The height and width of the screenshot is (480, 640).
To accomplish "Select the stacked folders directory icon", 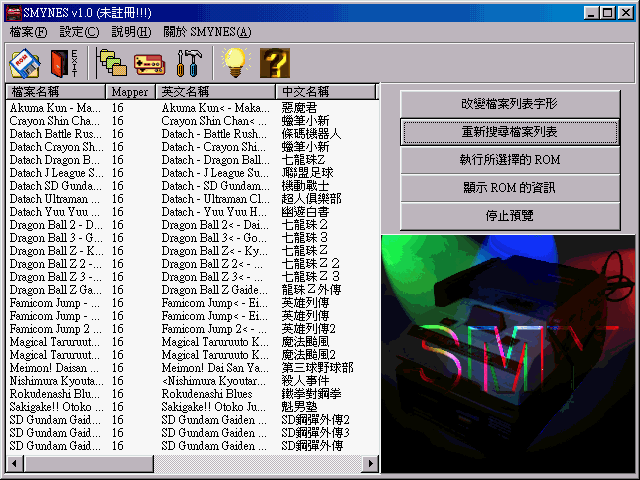I will point(112,62).
